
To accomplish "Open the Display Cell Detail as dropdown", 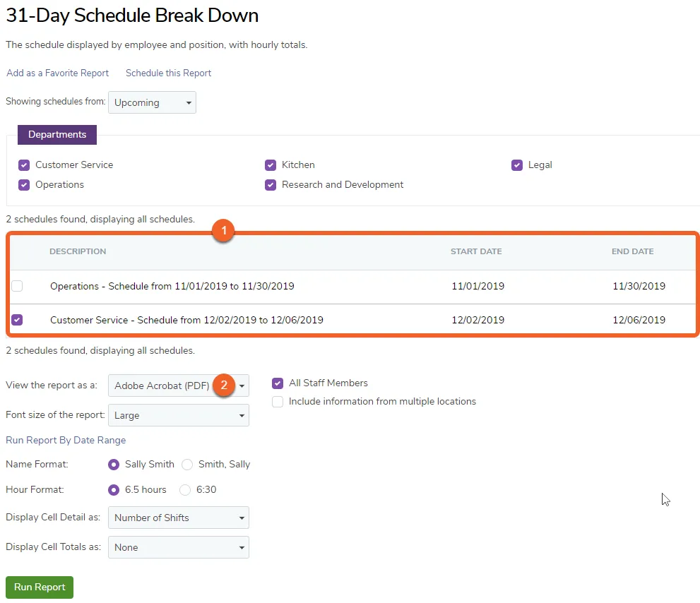I will tap(179, 518).
